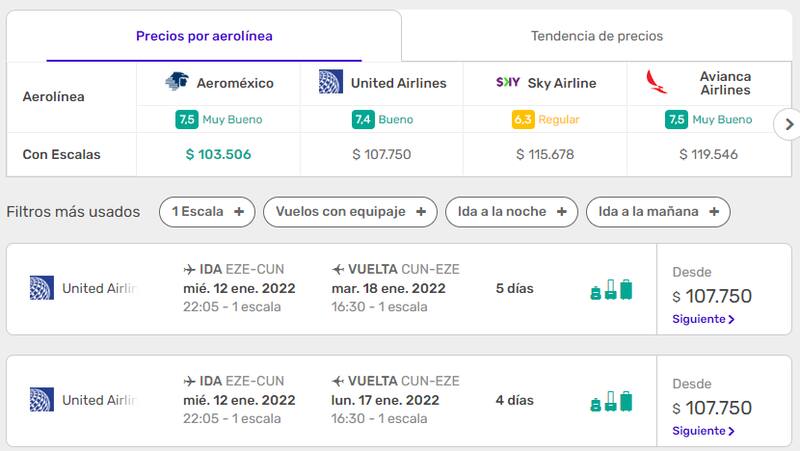The height and width of the screenshot is (451, 800).
Task: Enable the Ida a la mañana filter
Action: (658, 212)
